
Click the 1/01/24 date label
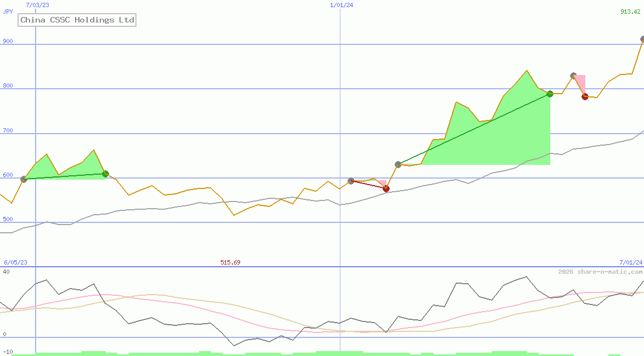(x=341, y=5)
